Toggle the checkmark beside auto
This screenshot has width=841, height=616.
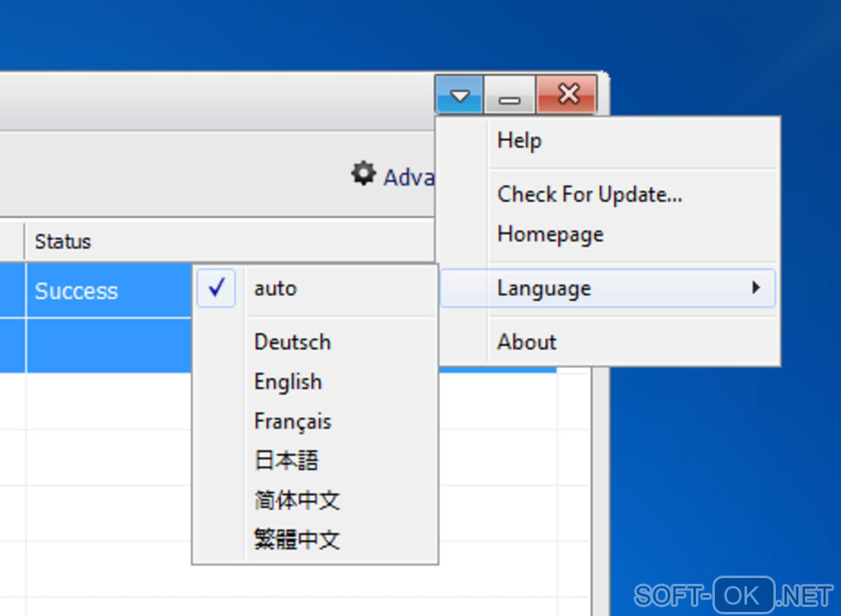[216, 288]
